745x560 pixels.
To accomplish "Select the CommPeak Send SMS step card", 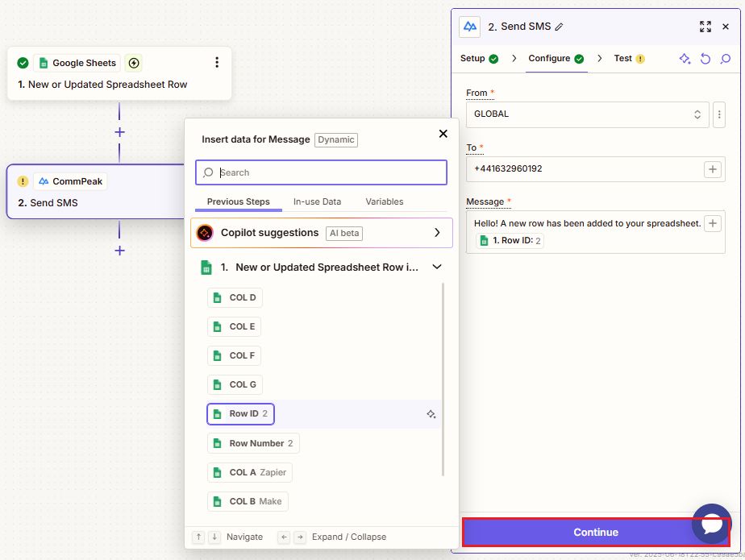I will coord(95,192).
